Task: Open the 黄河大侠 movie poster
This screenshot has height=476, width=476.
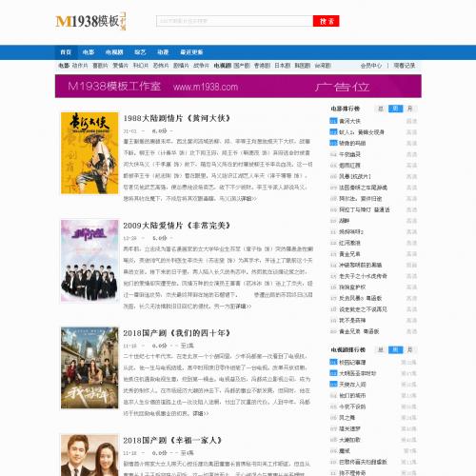Action: click(x=89, y=153)
